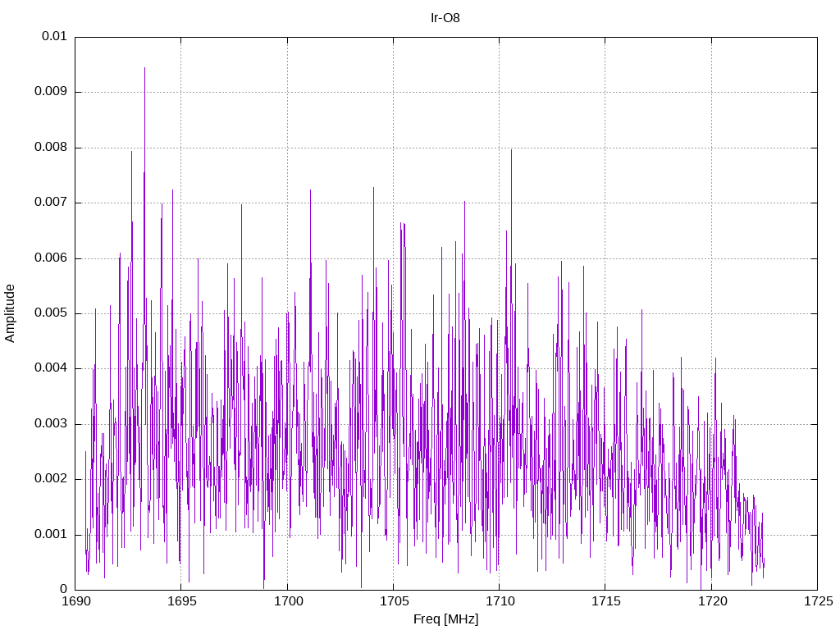Click the 0 y-axis tick label
Image resolution: width=840 pixels, height=630 pixels.
pos(64,590)
